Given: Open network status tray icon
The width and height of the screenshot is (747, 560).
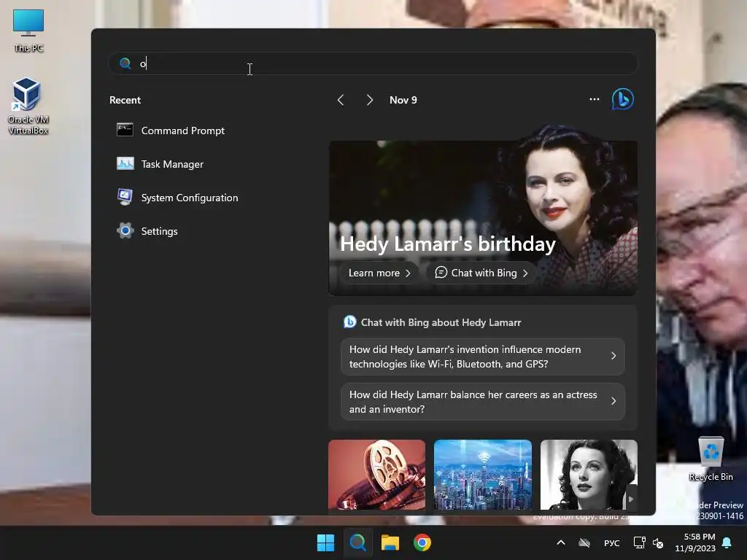Looking at the screenshot, I should (639, 542).
